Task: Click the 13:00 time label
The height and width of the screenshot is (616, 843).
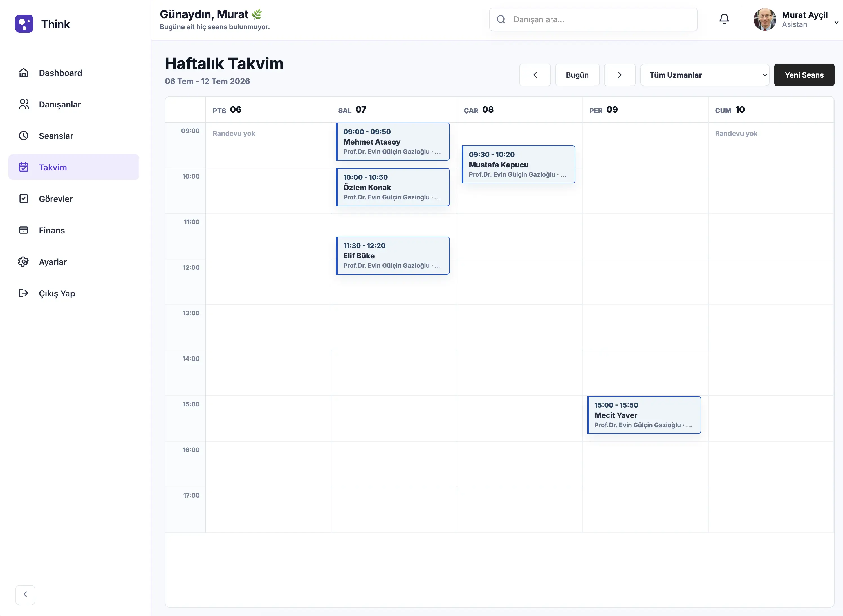Action: pyautogui.click(x=191, y=313)
